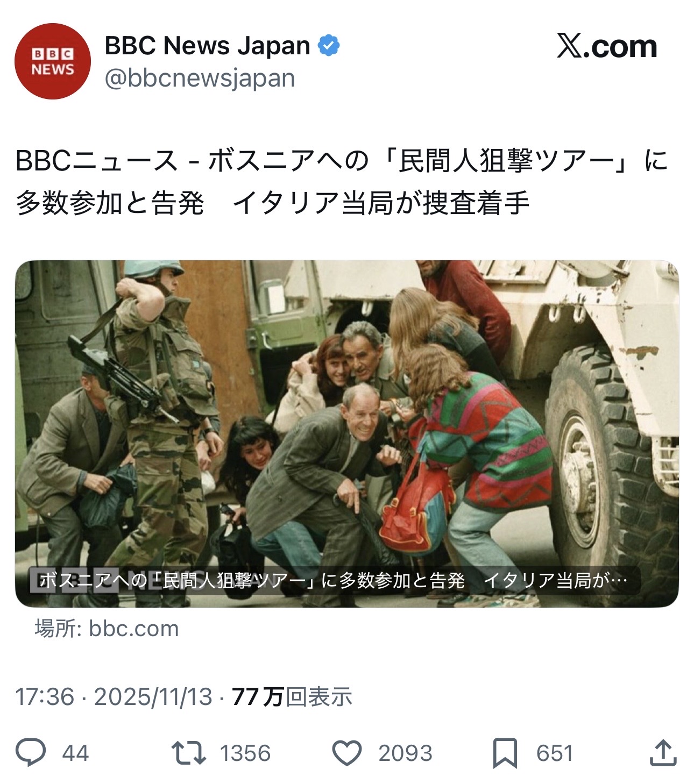Open BBC News Japan display name
Viewport: 694px width, 784px height.
(x=208, y=46)
